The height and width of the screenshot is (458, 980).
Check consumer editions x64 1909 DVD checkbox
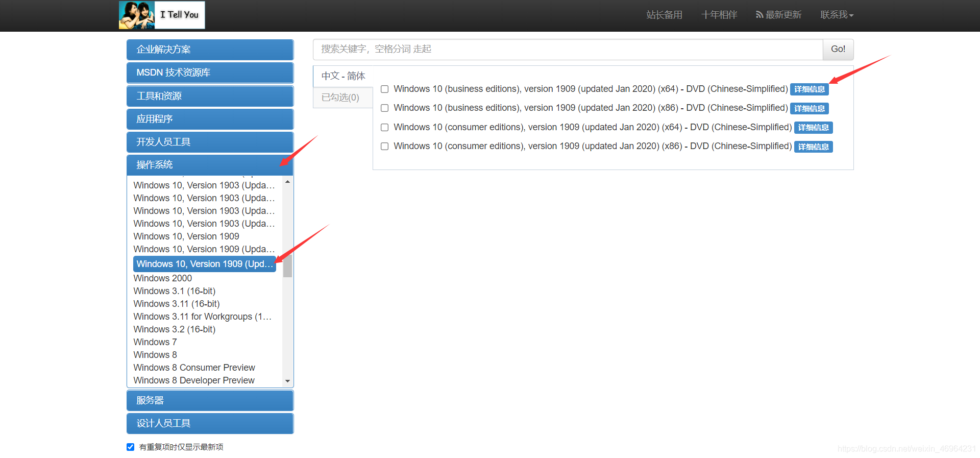(x=385, y=128)
